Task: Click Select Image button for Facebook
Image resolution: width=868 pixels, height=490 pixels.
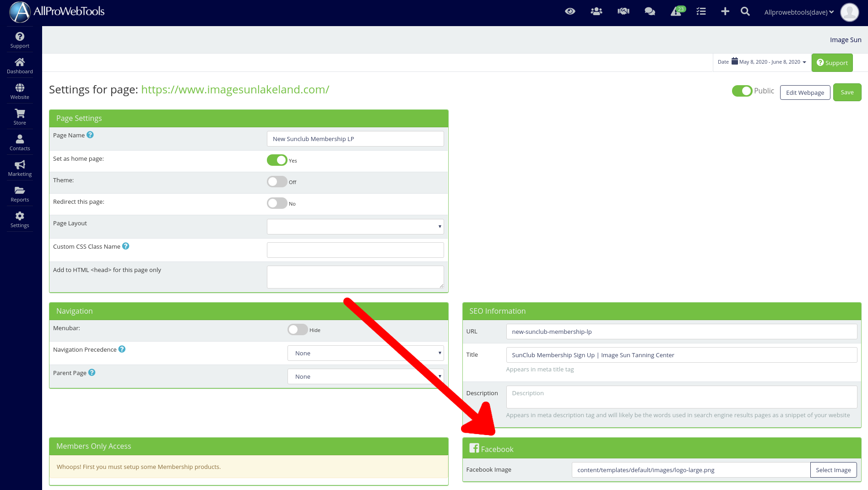Action: [833, 470]
